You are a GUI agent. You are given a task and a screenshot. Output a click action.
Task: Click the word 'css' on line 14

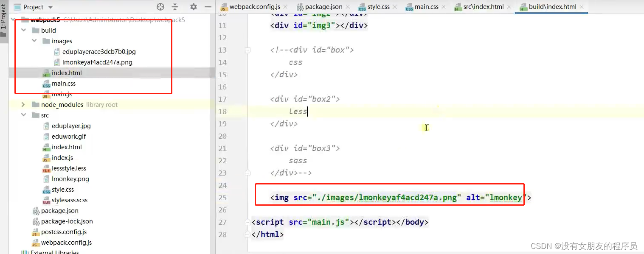[x=295, y=62]
